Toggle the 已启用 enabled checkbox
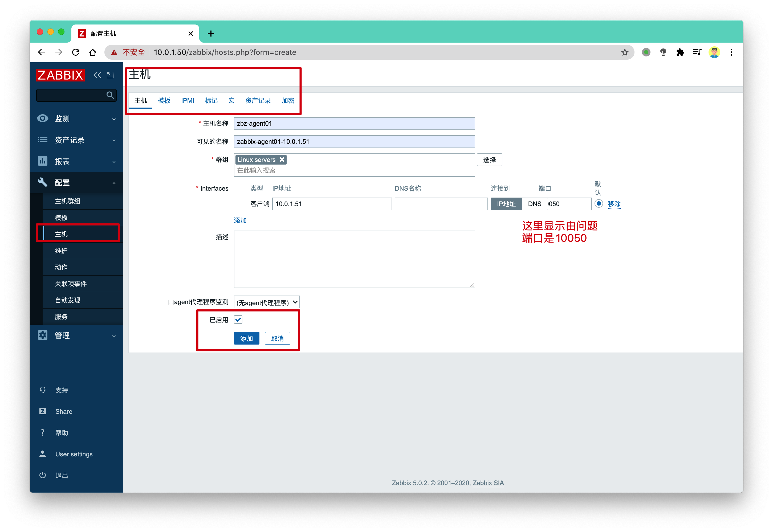Viewport: 773px width, 532px height. point(238,320)
